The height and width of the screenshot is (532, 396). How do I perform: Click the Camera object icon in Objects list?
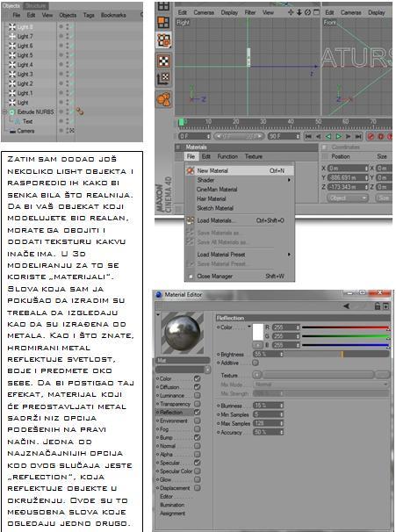(x=12, y=131)
